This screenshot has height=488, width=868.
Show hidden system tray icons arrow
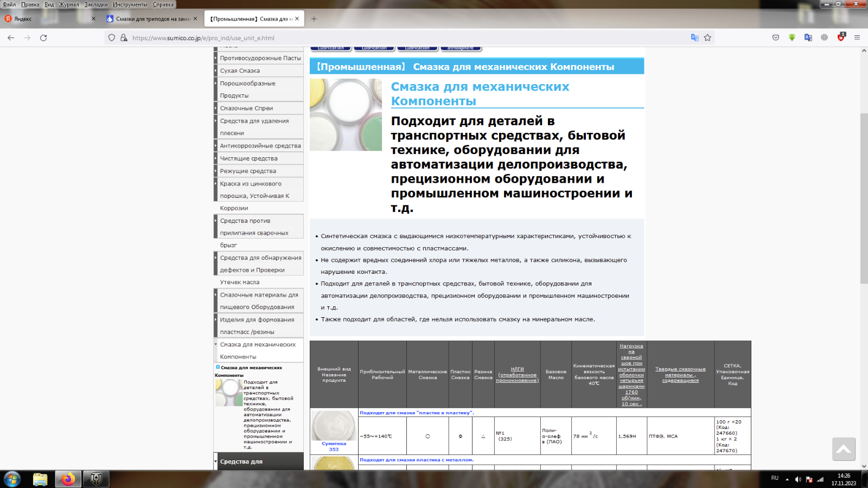tap(787, 479)
